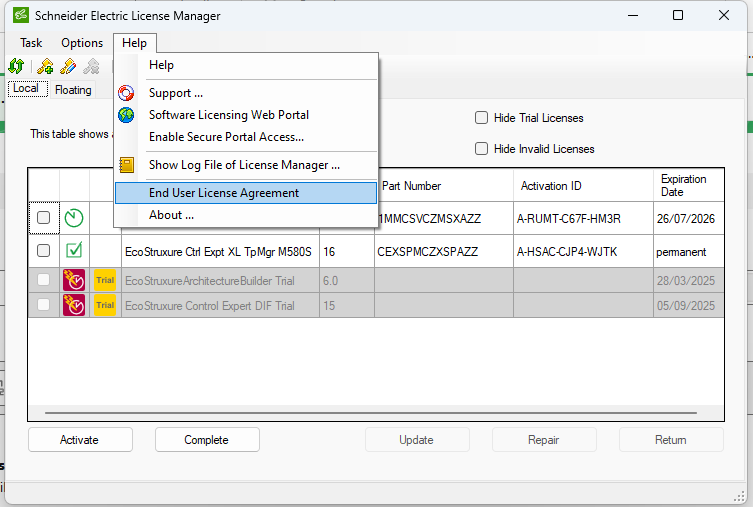Viewport: 753px width, 507px height.
Task: Click the horizontal scrollbar under license table
Action: point(371,412)
